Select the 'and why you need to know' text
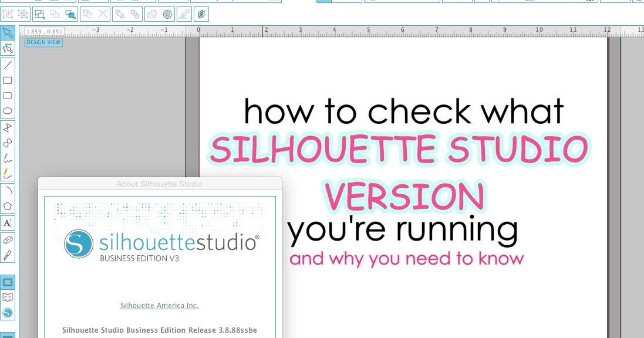The height and width of the screenshot is (338, 644). [407, 259]
